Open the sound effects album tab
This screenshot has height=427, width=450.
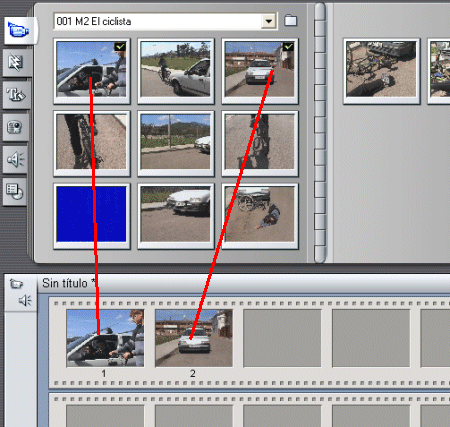point(15,159)
